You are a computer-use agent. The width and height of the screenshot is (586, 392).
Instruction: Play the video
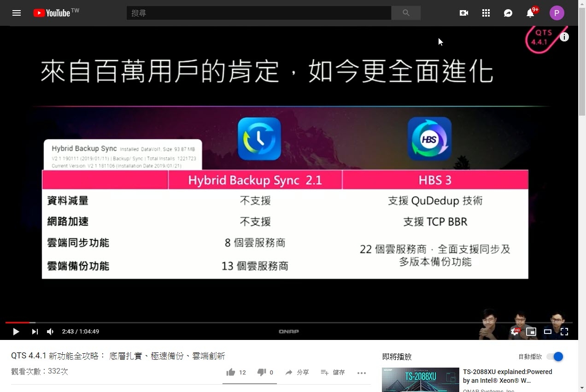coord(16,332)
